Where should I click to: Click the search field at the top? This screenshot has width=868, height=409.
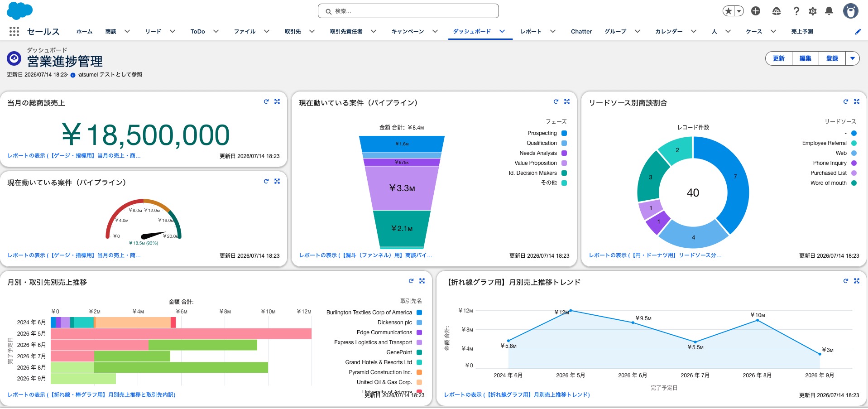tap(408, 11)
